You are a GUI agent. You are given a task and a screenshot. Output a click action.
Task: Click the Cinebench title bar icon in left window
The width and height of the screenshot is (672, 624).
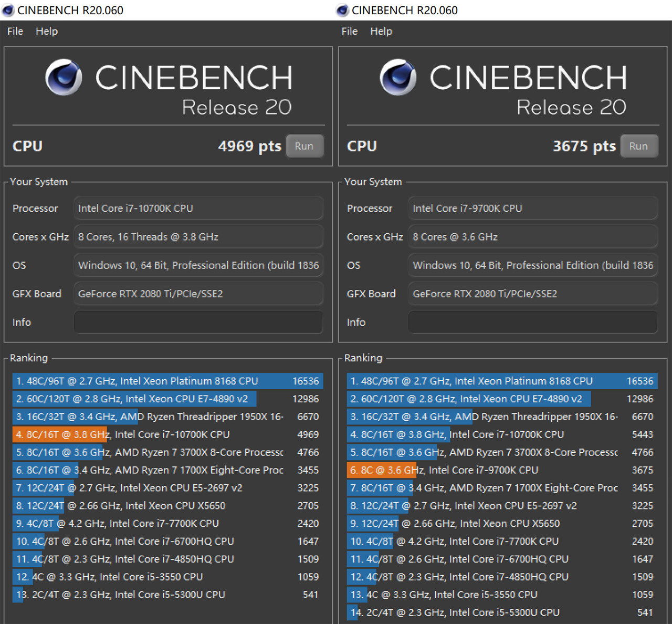(8, 10)
